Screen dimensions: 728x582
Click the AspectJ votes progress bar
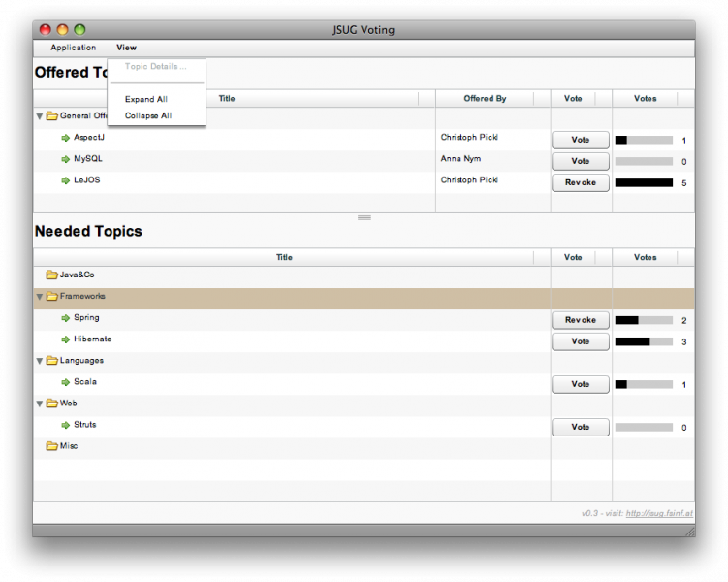tap(644, 141)
